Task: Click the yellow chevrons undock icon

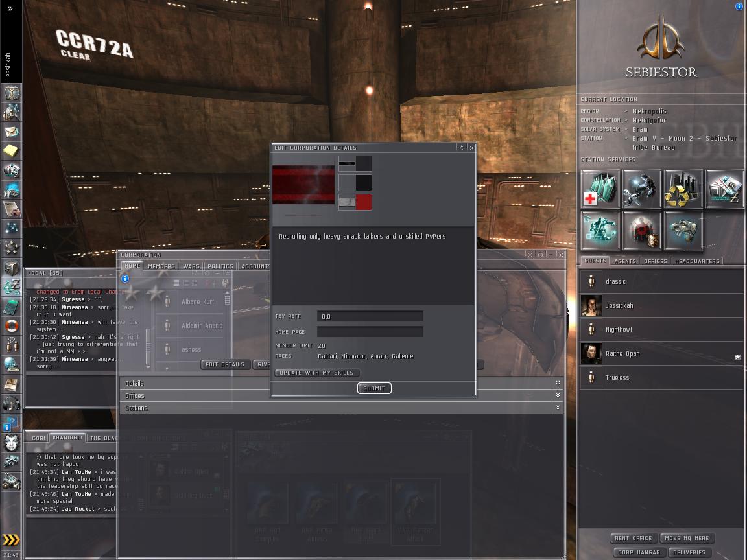Action: point(11,539)
